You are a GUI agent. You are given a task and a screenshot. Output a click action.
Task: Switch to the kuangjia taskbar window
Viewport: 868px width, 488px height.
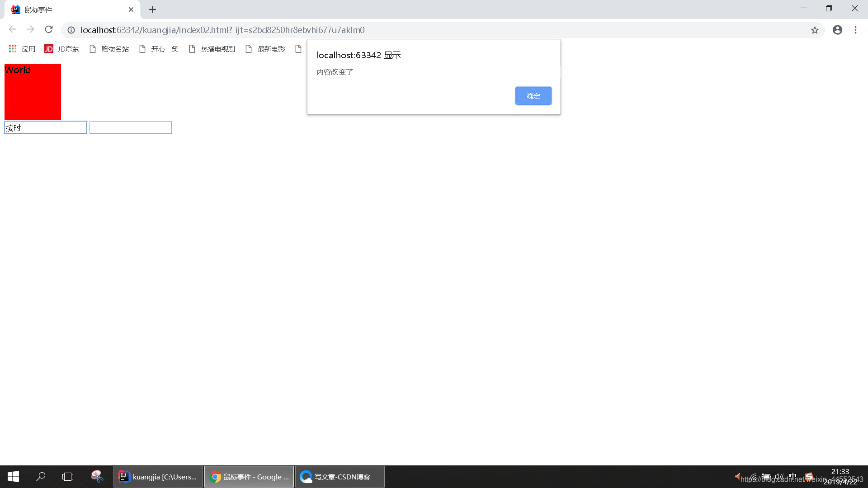158,477
